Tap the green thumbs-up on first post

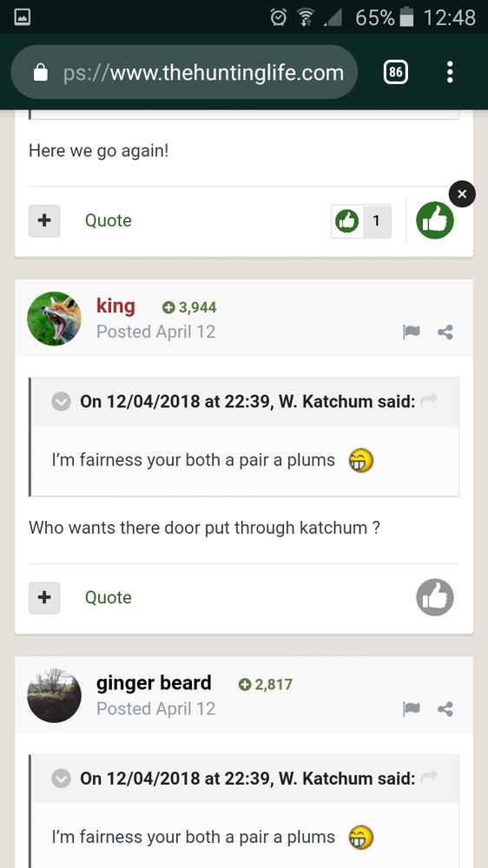[x=435, y=220]
